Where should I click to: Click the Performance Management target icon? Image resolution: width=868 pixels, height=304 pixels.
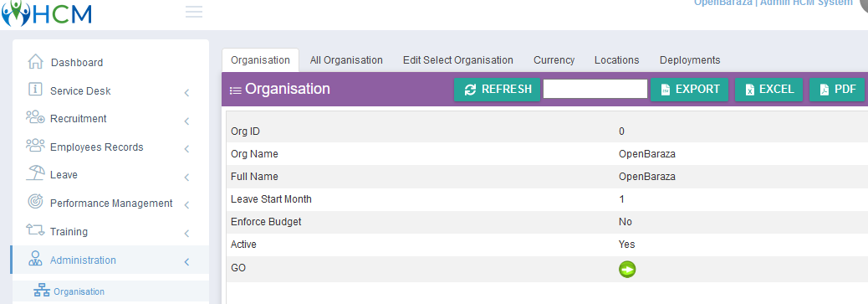(35, 202)
